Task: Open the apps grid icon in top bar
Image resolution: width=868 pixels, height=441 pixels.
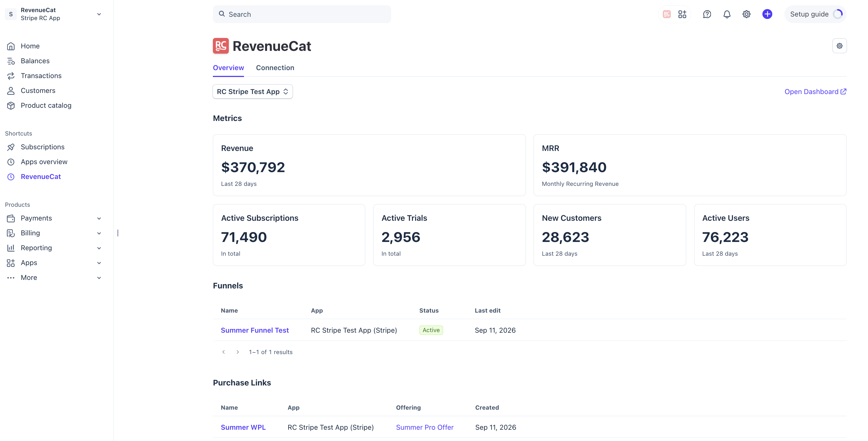Action: point(682,14)
